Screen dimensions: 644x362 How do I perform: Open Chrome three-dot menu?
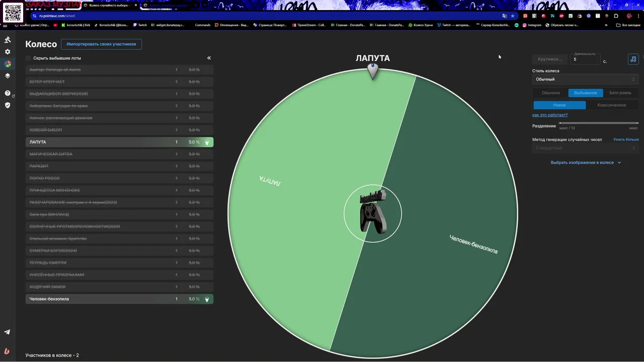638,16
